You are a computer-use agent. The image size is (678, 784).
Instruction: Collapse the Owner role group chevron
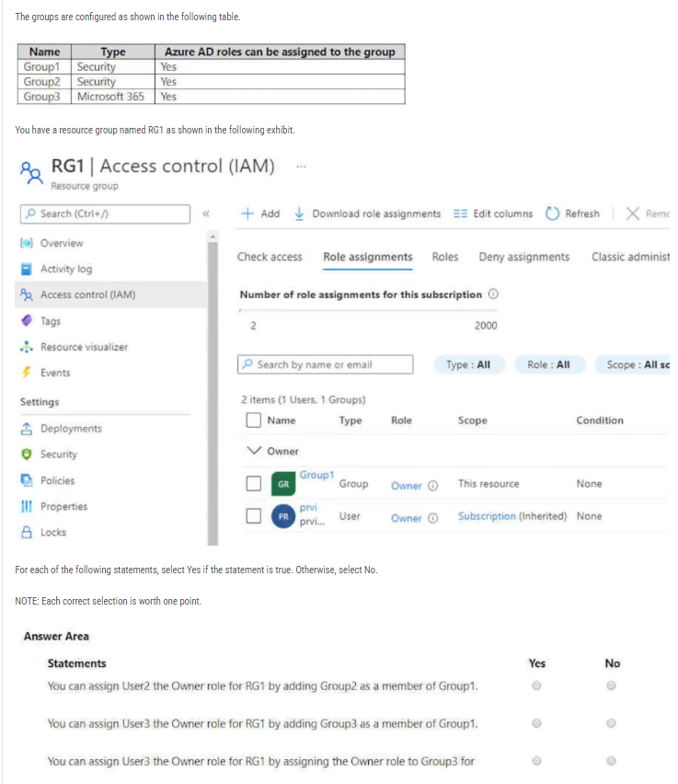pyautogui.click(x=254, y=451)
